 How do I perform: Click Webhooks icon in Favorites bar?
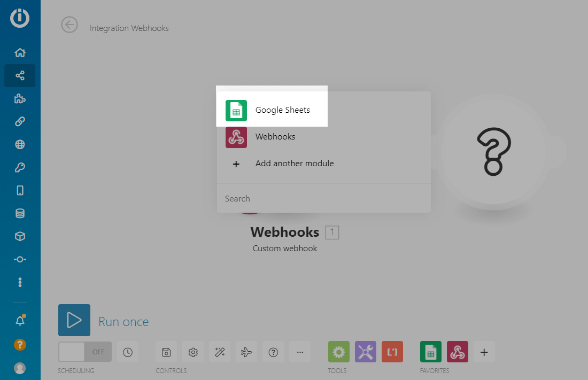(x=458, y=352)
